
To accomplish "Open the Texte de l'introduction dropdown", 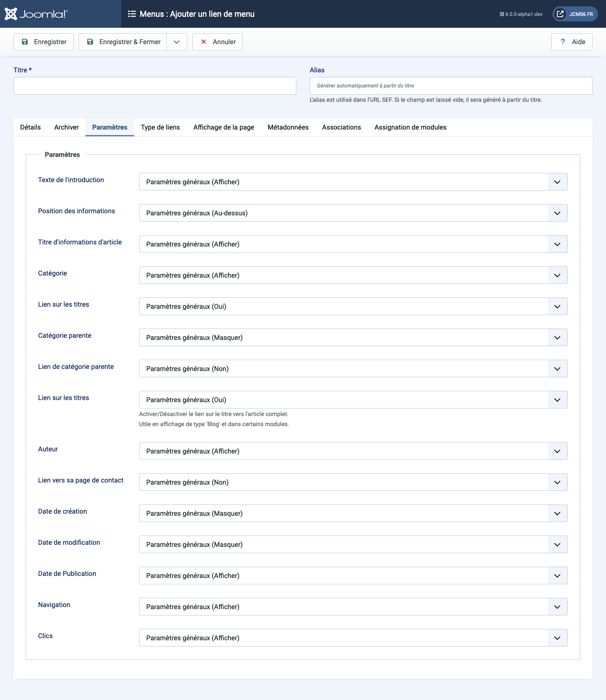I will [353, 182].
